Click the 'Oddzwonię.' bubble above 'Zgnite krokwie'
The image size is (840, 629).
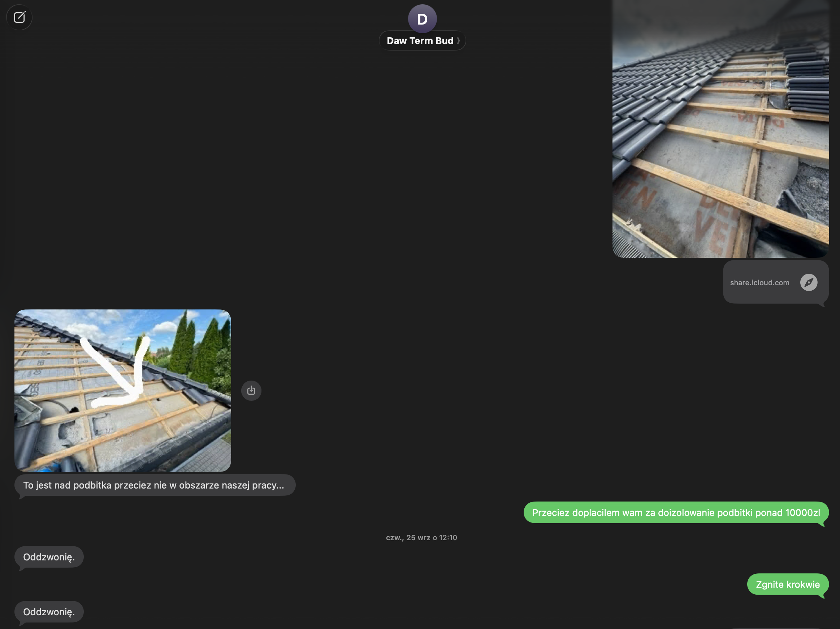point(49,557)
